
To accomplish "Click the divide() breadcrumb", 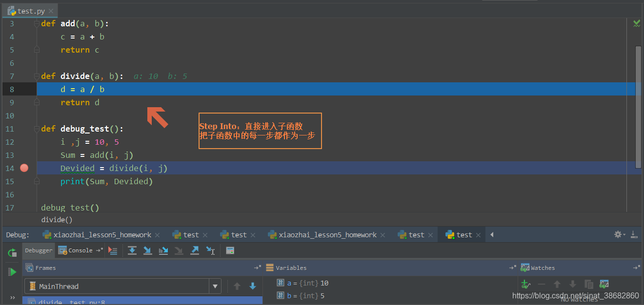I will (x=57, y=220).
